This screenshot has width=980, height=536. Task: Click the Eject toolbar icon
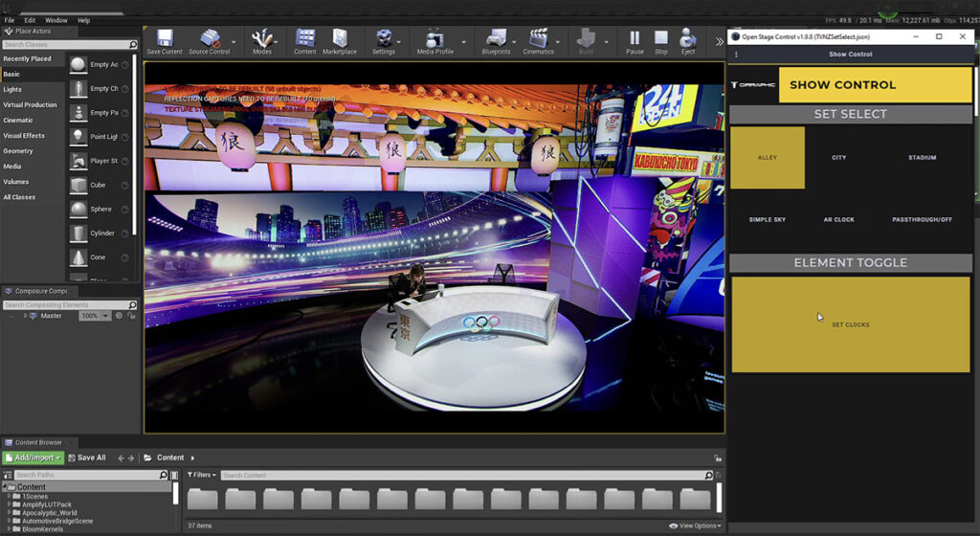(x=688, y=40)
